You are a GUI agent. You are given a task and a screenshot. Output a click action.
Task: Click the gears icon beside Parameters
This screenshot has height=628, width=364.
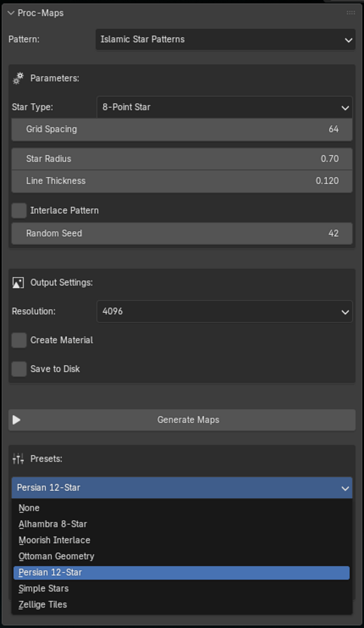(18, 78)
